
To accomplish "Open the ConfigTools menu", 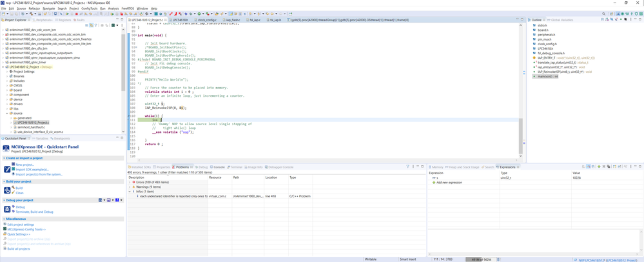I will (89, 8).
